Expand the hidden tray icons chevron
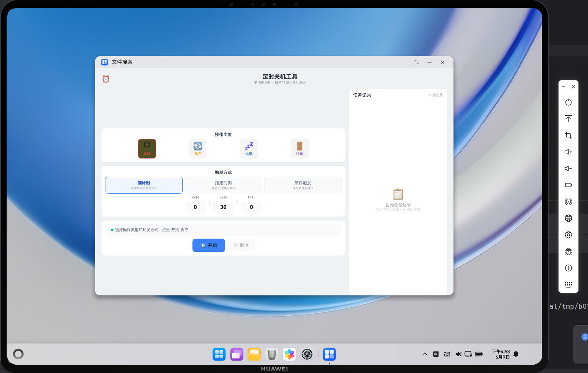The height and width of the screenshot is (373, 588). tap(425, 354)
